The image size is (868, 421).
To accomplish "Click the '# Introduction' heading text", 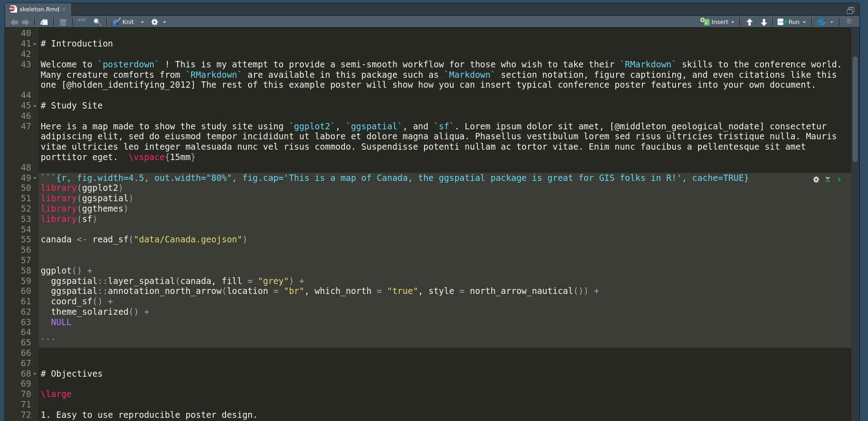I will tap(77, 44).
